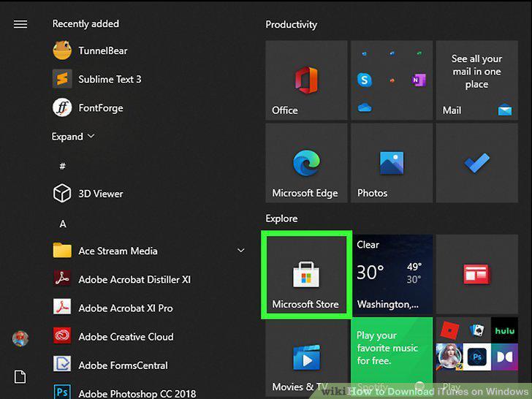The width and height of the screenshot is (532, 399).
Task: Open Photoshop Express in the Play tile
Action: click(x=476, y=357)
